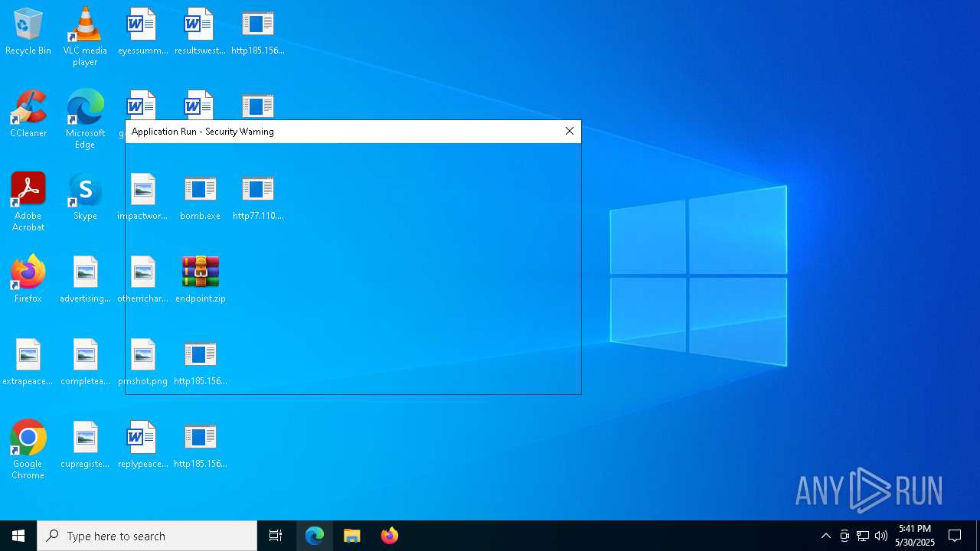Click the 'Type here to search' box
The width and height of the screenshot is (980, 551).
pyautogui.click(x=147, y=536)
